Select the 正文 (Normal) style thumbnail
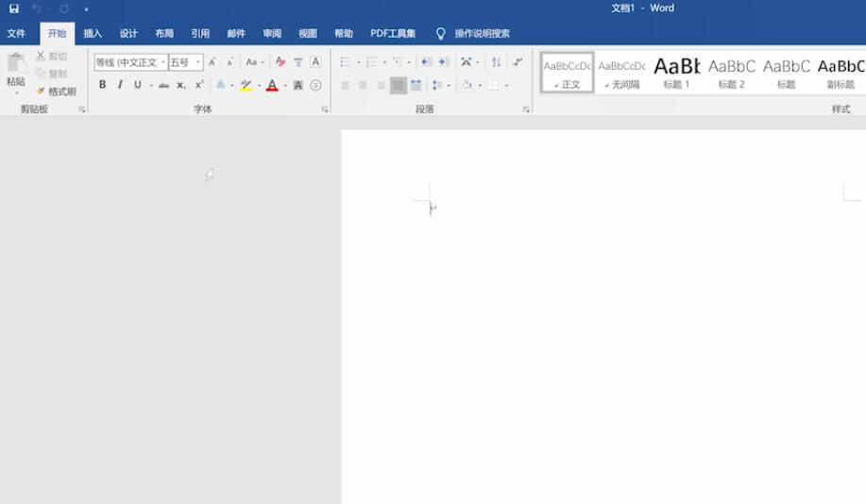 pos(568,73)
